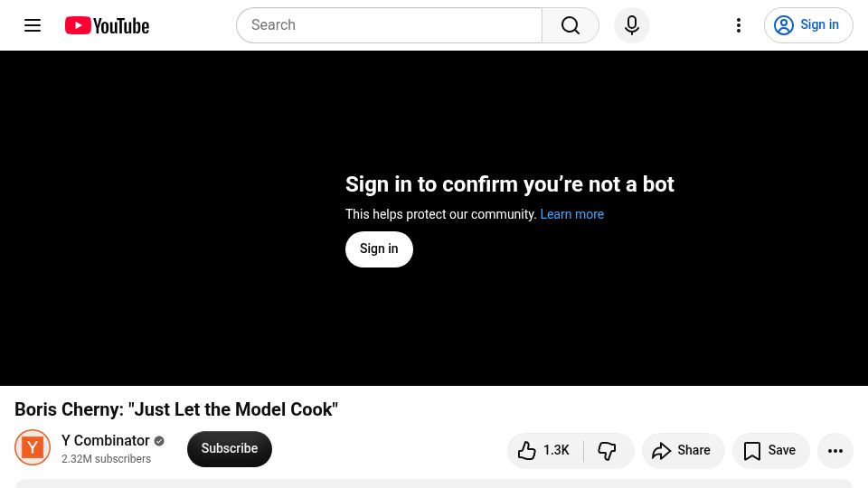The width and height of the screenshot is (868, 488).
Task: Click the video title text
Action: click(x=176, y=409)
